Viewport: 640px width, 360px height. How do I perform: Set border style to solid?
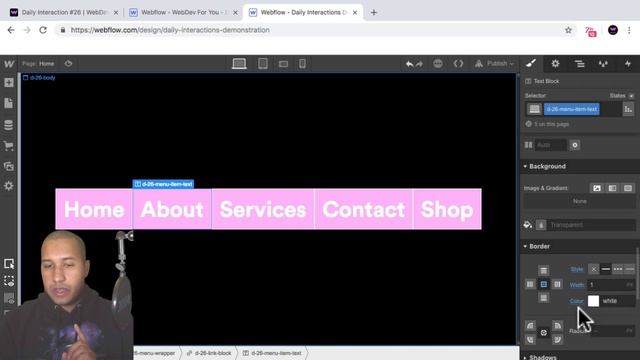pos(606,269)
